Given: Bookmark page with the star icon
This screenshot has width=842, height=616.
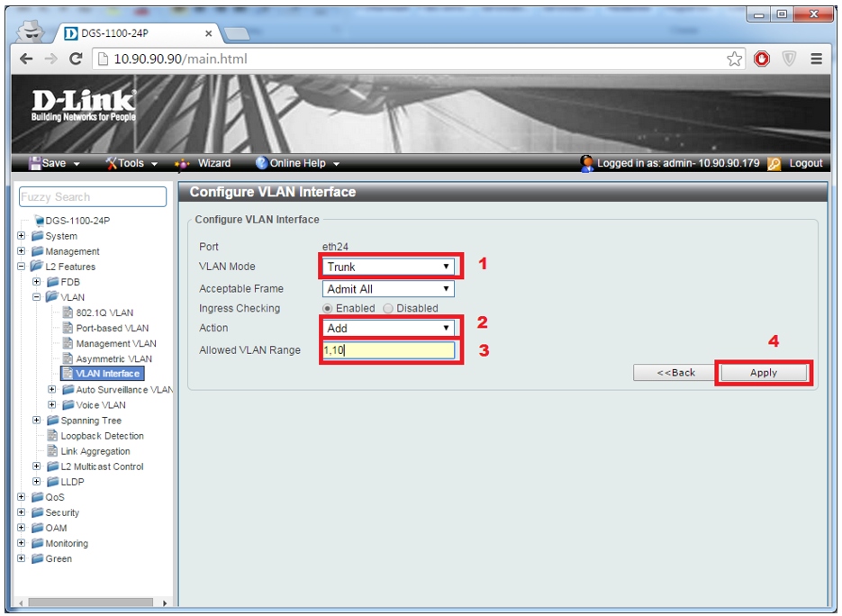Looking at the screenshot, I should point(735,59).
